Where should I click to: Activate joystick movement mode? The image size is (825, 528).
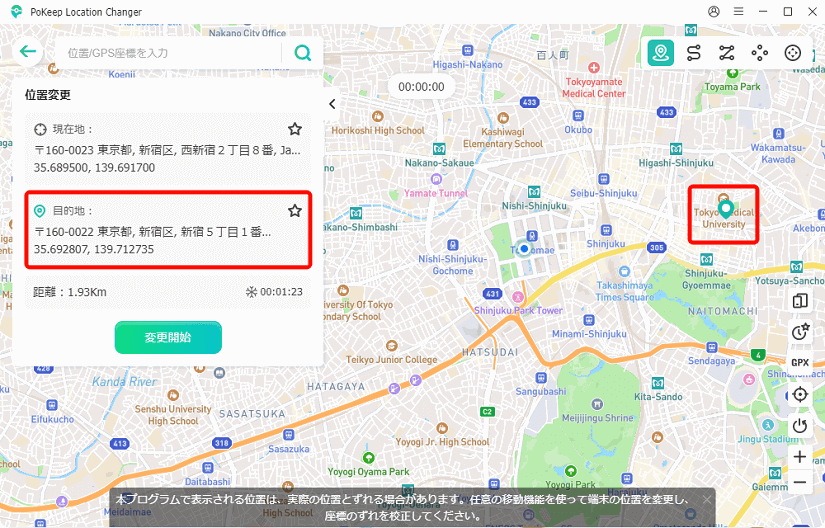point(793,53)
